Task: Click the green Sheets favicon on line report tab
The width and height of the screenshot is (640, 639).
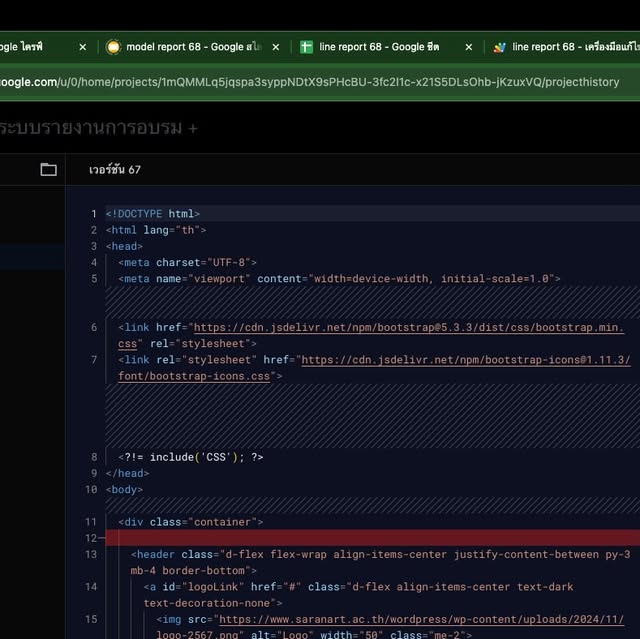Action: [x=307, y=47]
